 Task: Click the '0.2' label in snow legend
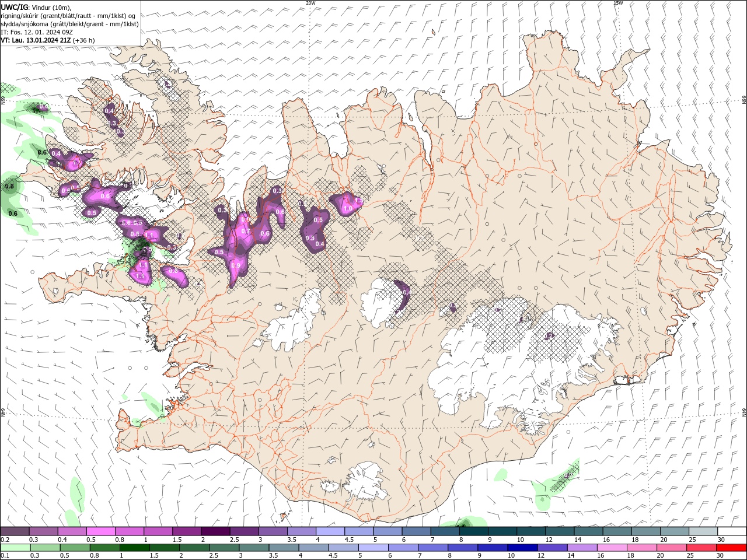[4, 540]
